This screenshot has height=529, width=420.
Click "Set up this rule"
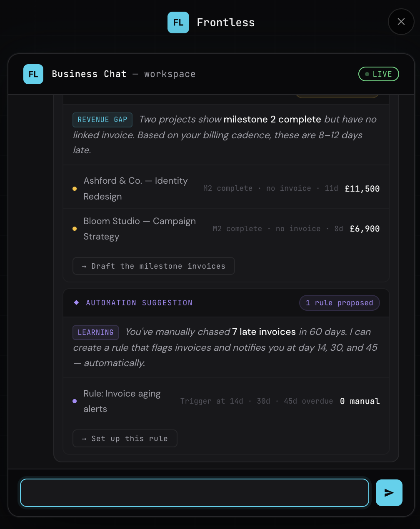click(x=125, y=438)
